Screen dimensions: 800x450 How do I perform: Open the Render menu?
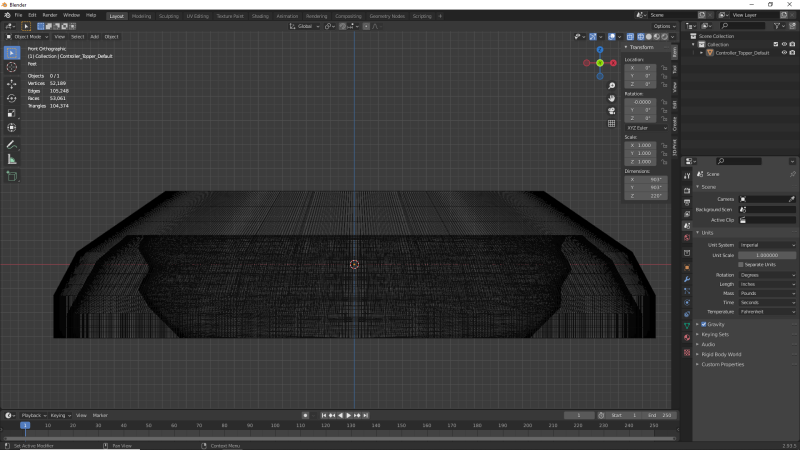(50, 15)
